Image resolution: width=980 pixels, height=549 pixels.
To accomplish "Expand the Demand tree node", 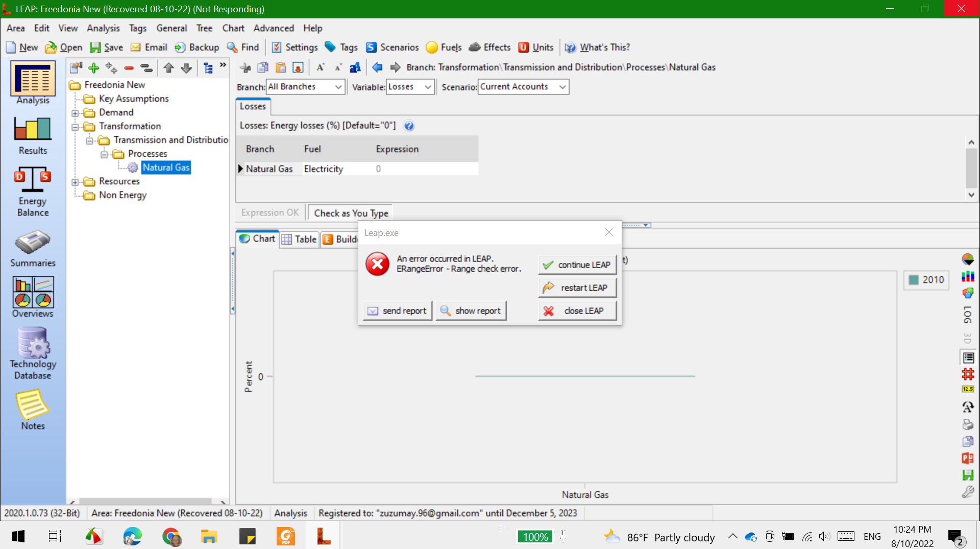I will click(x=75, y=113).
